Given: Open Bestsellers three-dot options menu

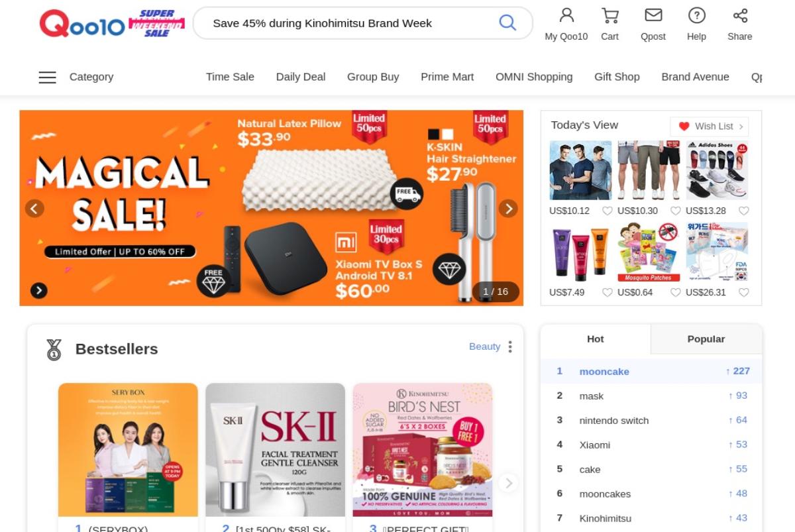Looking at the screenshot, I should [x=510, y=346].
